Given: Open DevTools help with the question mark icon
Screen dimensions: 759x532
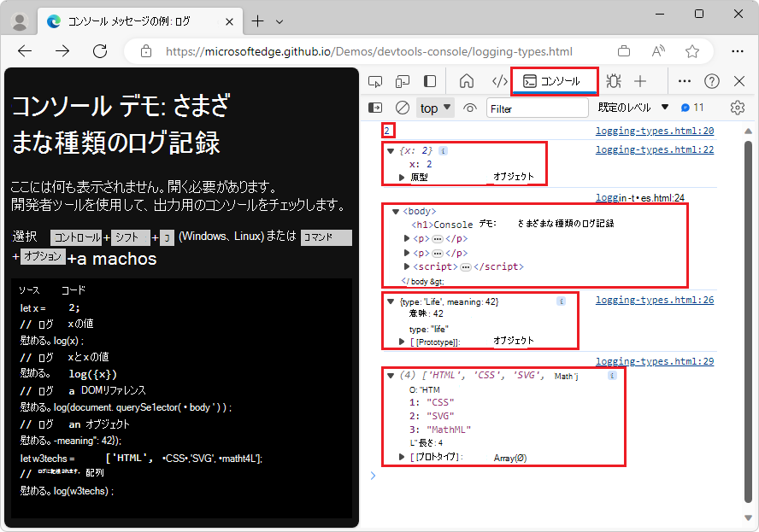Looking at the screenshot, I should (x=712, y=80).
